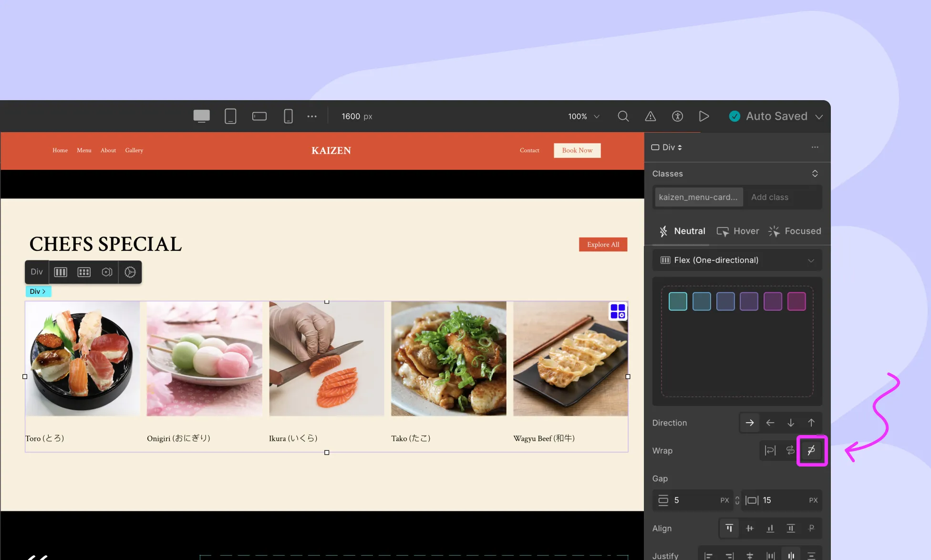Align items to bottom
This screenshot has height=560, width=931.
click(770, 528)
